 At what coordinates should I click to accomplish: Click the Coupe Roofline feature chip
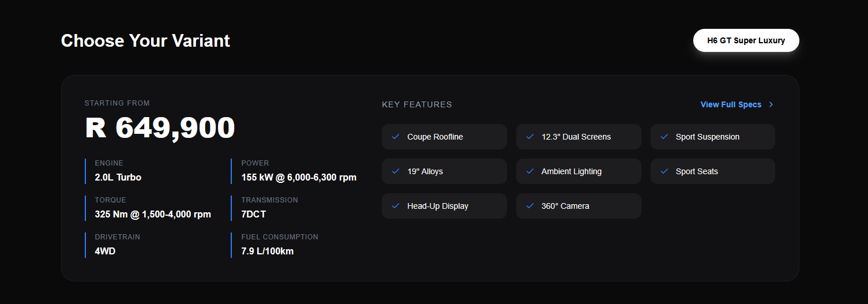click(x=444, y=137)
